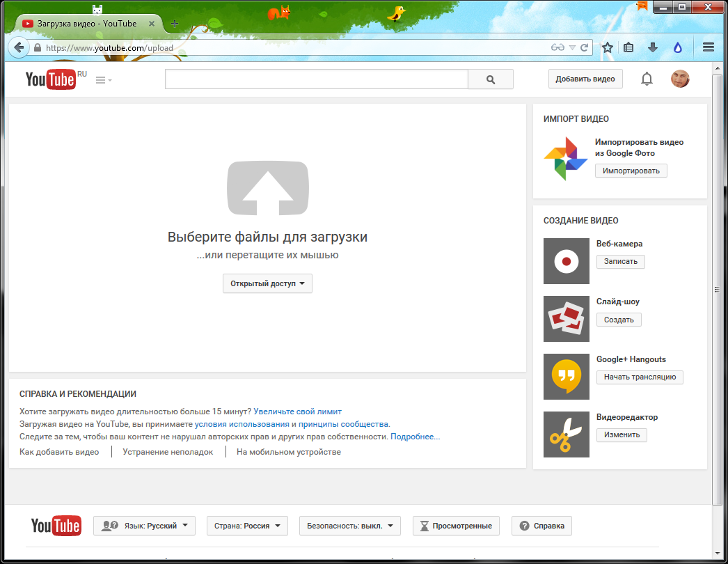
Task: Open the guide menu next to the YouTube logo
Action: click(x=104, y=80)
